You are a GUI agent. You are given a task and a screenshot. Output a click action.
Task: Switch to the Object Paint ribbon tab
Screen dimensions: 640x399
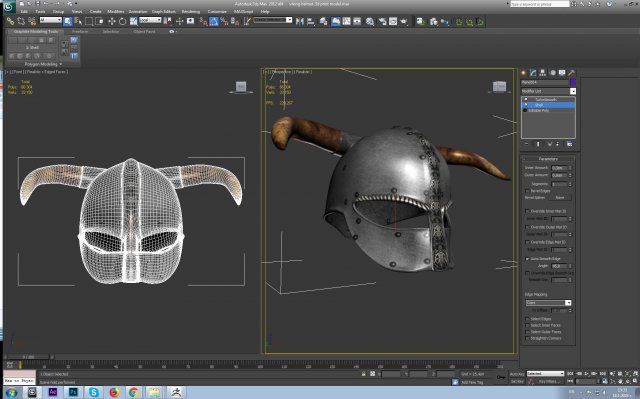click(144, 31)
